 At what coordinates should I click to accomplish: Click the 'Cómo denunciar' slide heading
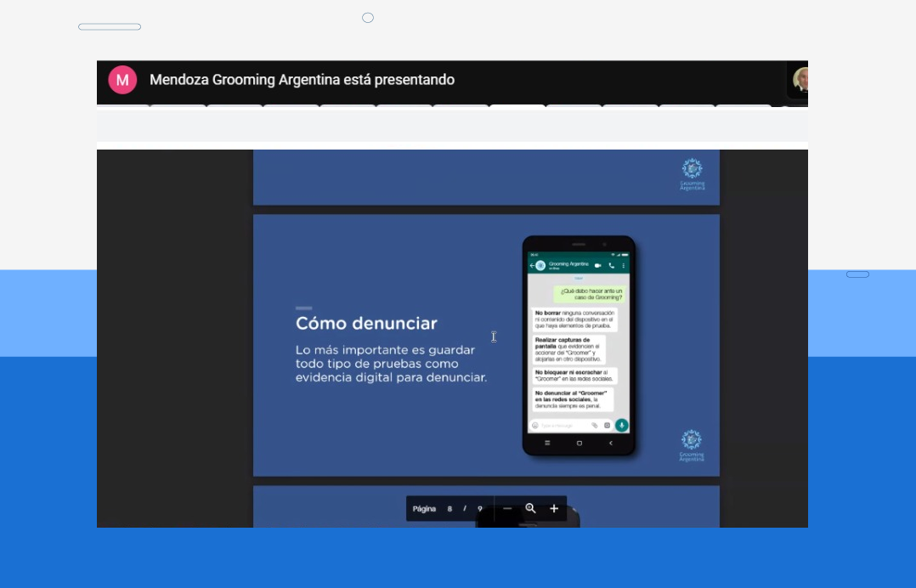click(x=366, y=324)
